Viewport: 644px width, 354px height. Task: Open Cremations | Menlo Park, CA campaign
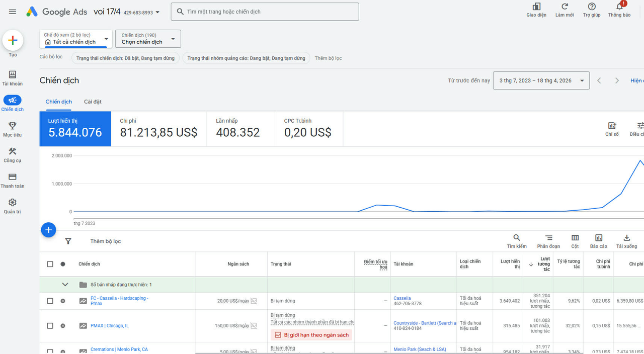click(119, 349)
